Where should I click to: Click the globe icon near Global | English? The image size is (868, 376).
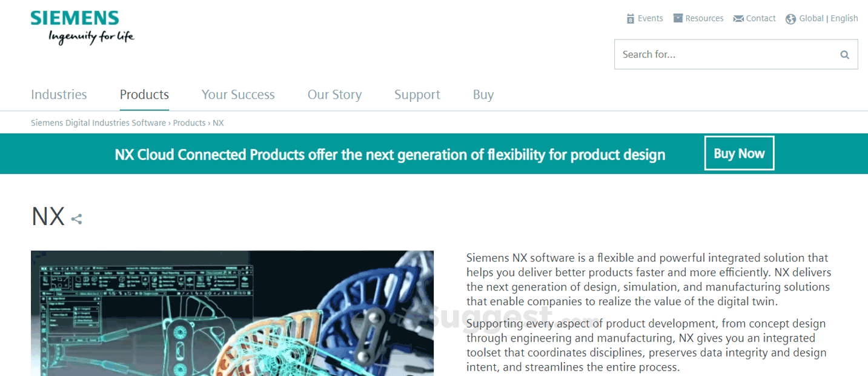coord(790,19)
